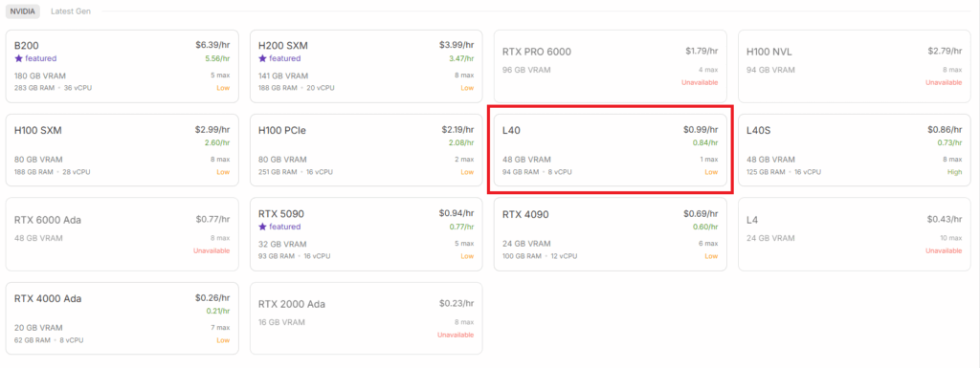Click the unavailable L4 card
This screenshot has height=368, width=980.
click(x=855, y=234)
